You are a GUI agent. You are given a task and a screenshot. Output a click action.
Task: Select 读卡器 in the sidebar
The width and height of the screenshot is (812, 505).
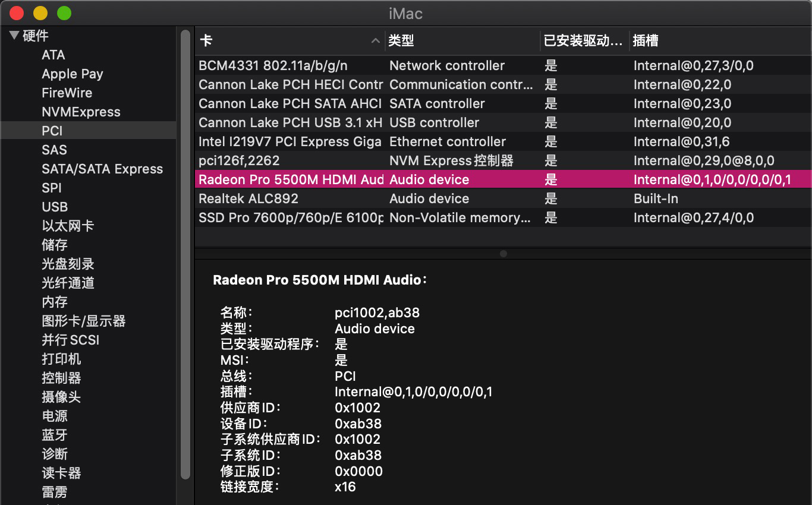pyautogui.click(x=61, y=473)
